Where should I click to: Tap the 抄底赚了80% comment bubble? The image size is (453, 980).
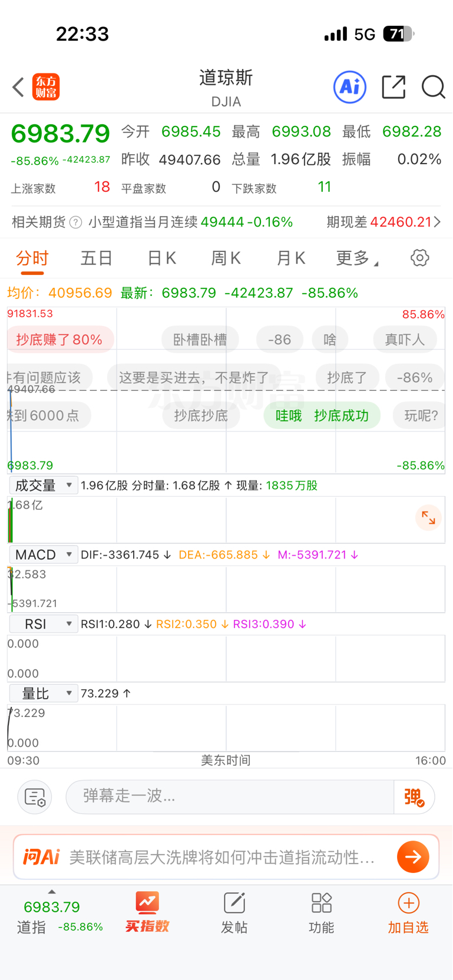(59, 340)
